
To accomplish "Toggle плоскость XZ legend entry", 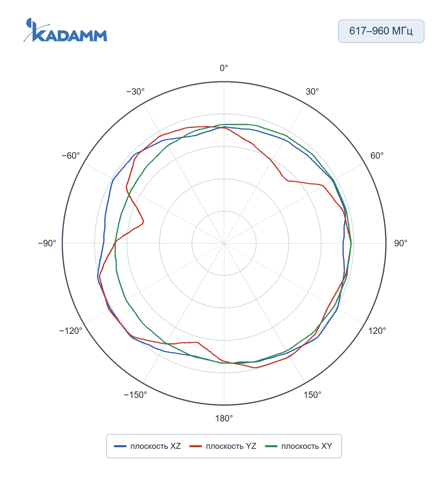I will pos(148,446).
